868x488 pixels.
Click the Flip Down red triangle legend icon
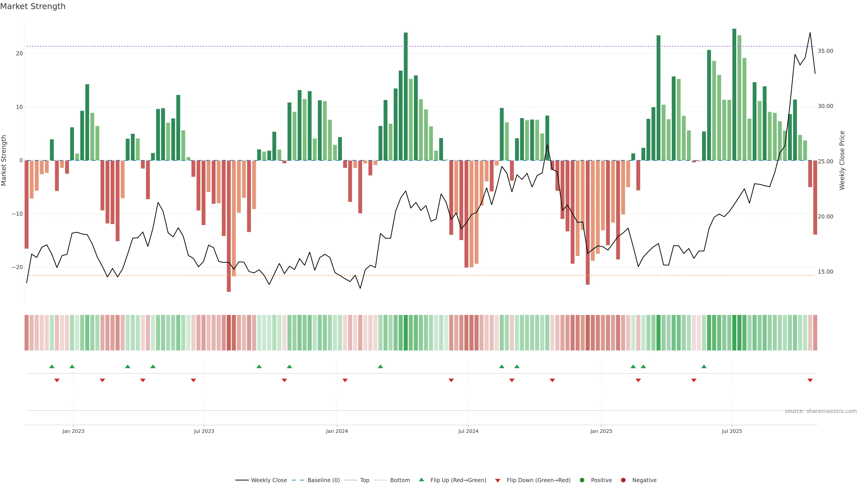coord(498,481)
